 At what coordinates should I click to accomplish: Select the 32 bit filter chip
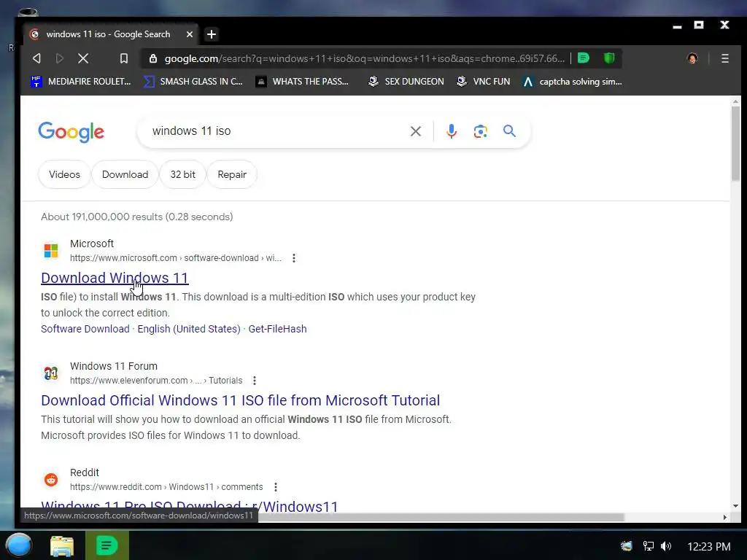[183, 174]
